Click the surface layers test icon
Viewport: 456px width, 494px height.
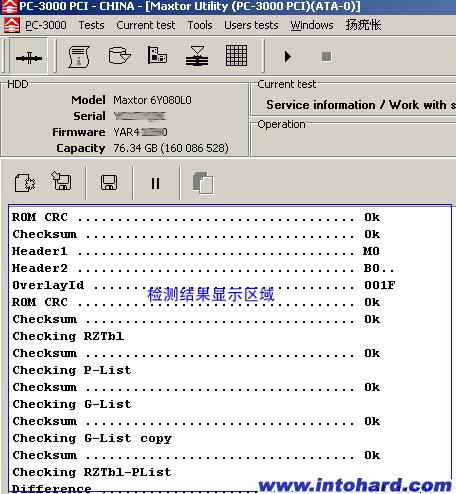click(197, 56)
